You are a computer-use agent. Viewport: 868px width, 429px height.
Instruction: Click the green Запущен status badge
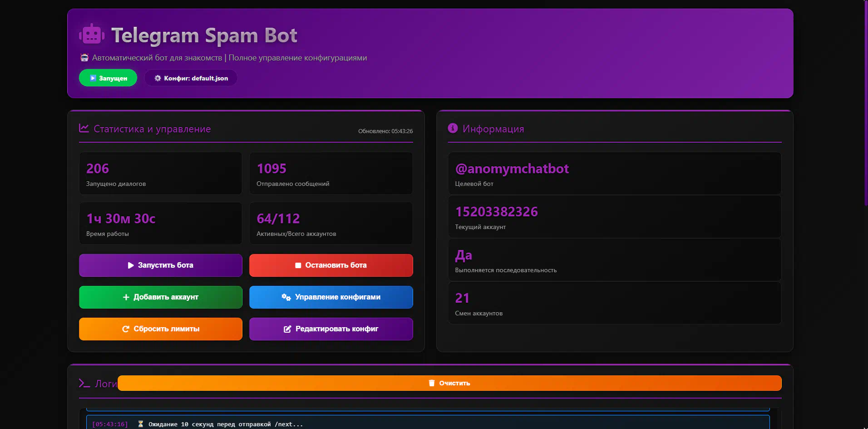tap(108, 78)
